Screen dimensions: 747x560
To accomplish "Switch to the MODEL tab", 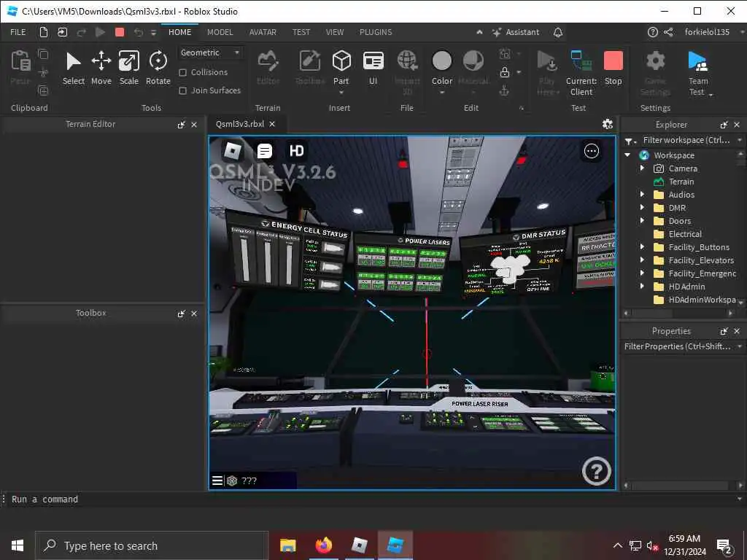I will tap(220, 32).
